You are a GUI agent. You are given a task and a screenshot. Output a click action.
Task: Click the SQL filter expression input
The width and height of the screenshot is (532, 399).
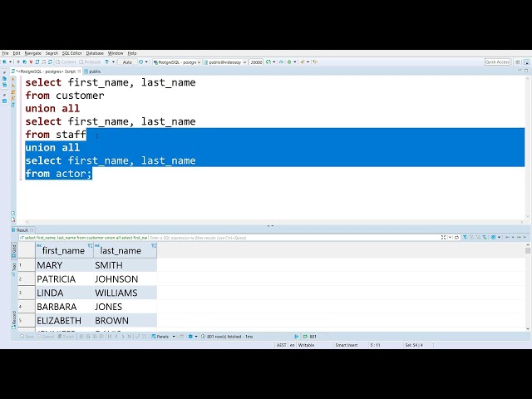pyautogui.click(x=293, y=238)
